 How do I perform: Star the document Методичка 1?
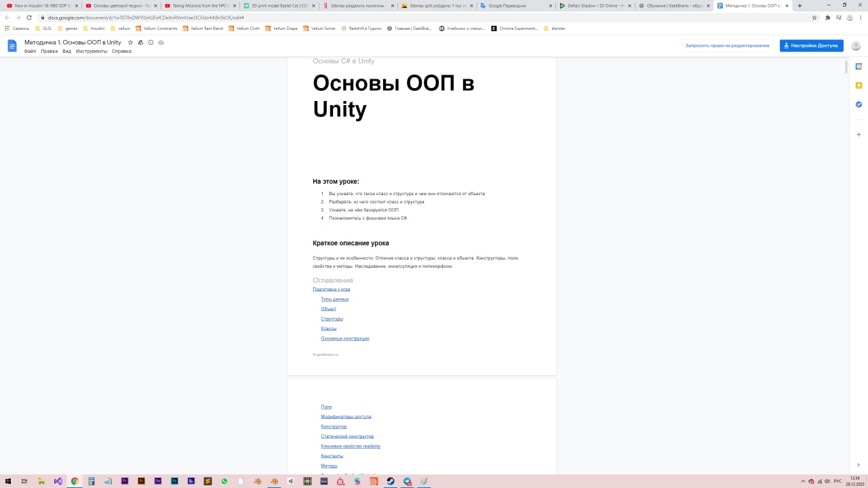tap(130, 43)
